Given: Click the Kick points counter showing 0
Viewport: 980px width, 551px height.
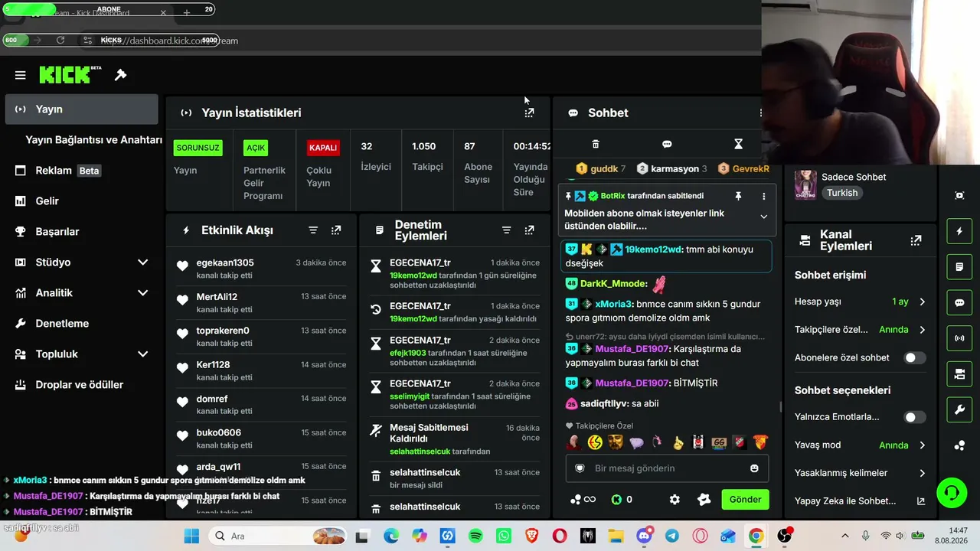Looking at the screenshot, I should click(x=622, y=500).
